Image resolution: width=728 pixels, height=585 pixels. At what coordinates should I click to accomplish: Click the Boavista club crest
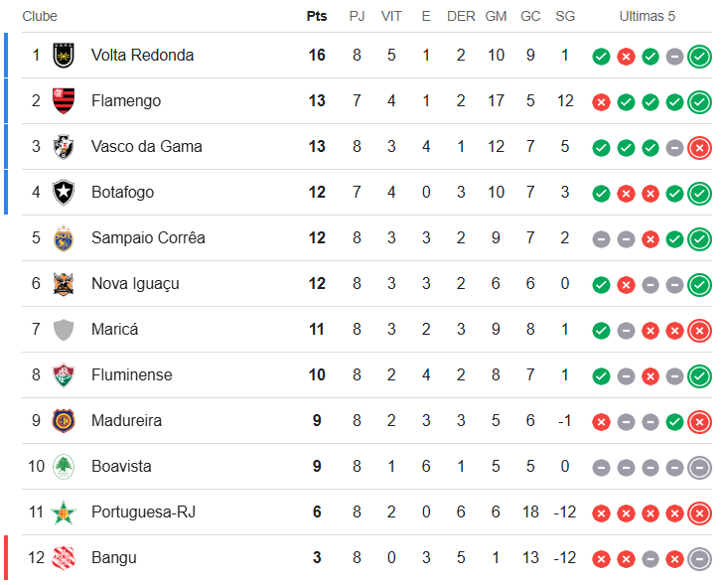(x=64, y=467)
